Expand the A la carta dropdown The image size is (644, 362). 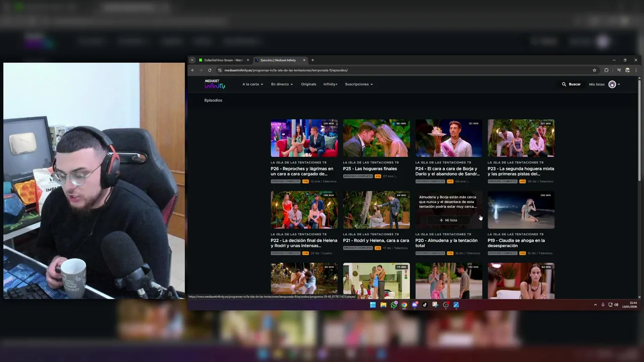(x=253, y=84)
